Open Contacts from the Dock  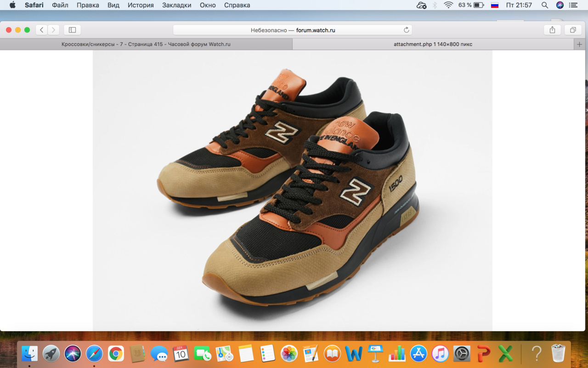[137, 354]
